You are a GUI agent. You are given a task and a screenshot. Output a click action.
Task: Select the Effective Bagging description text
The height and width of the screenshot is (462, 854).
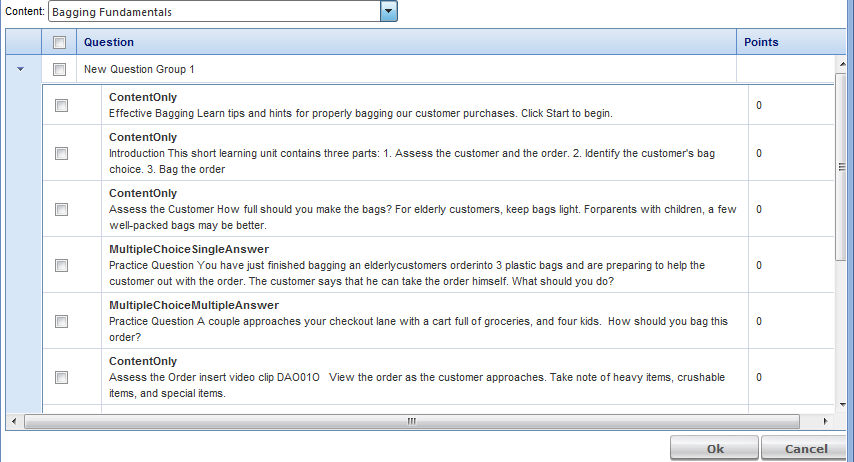click(361, 113)
